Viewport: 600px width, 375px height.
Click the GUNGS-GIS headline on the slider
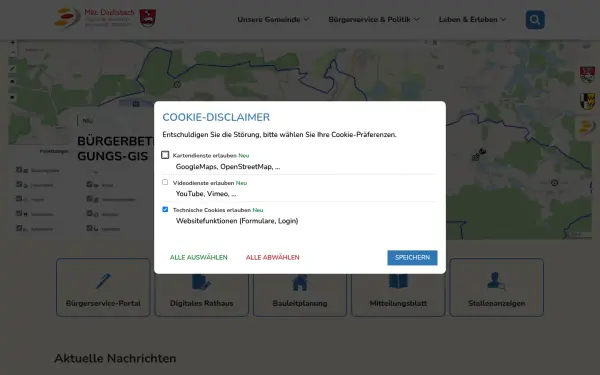(x=112, y=156)
